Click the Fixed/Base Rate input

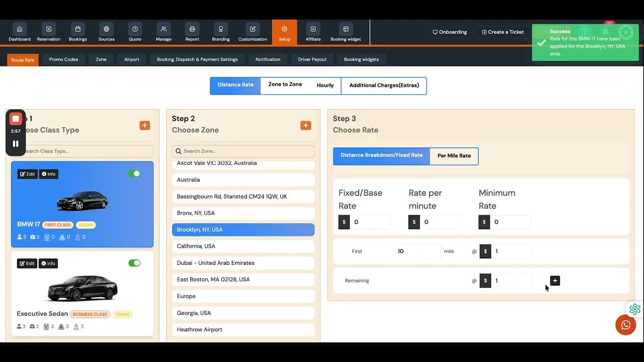click(x=370, y=222)
